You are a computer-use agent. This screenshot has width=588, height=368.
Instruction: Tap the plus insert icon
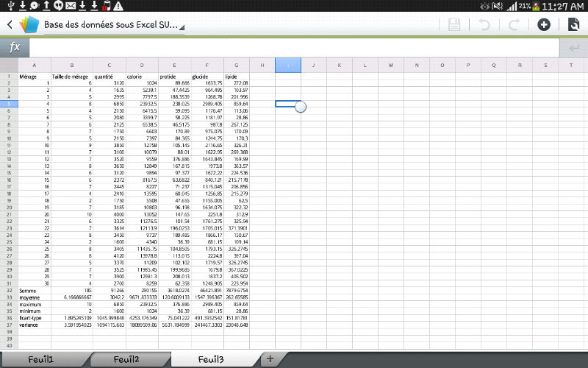pyautogui.click(x=544, y=25)
